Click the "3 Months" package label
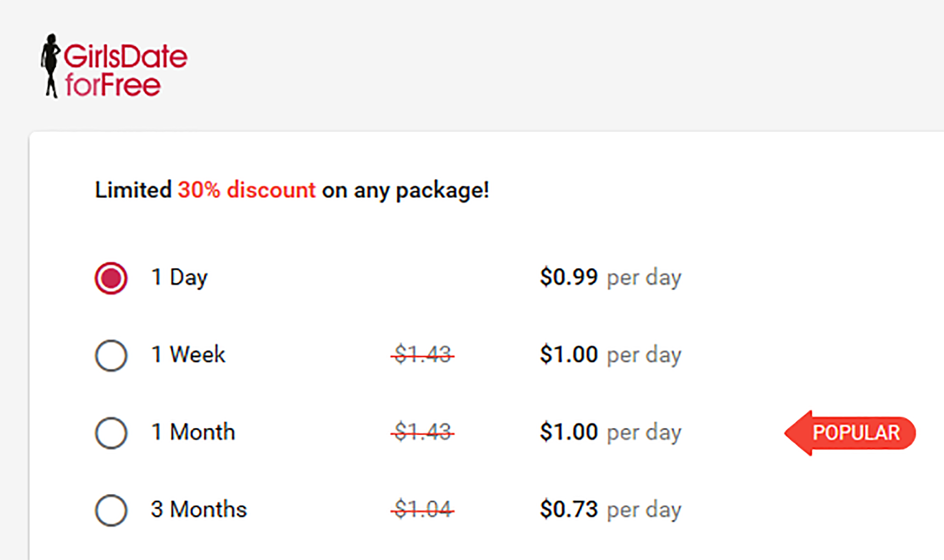Screen dimensions: 944x560 coord(199,510)
